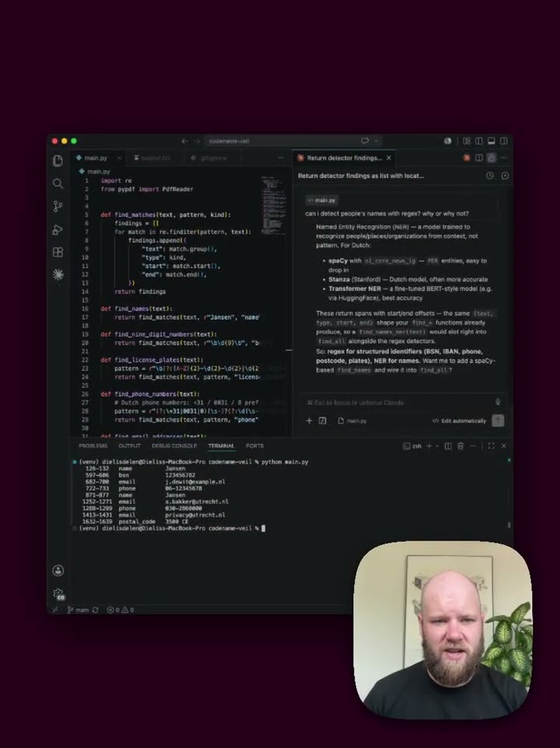
Task: Open the chat icon in title bar
Action: click(x=365, y=141)
